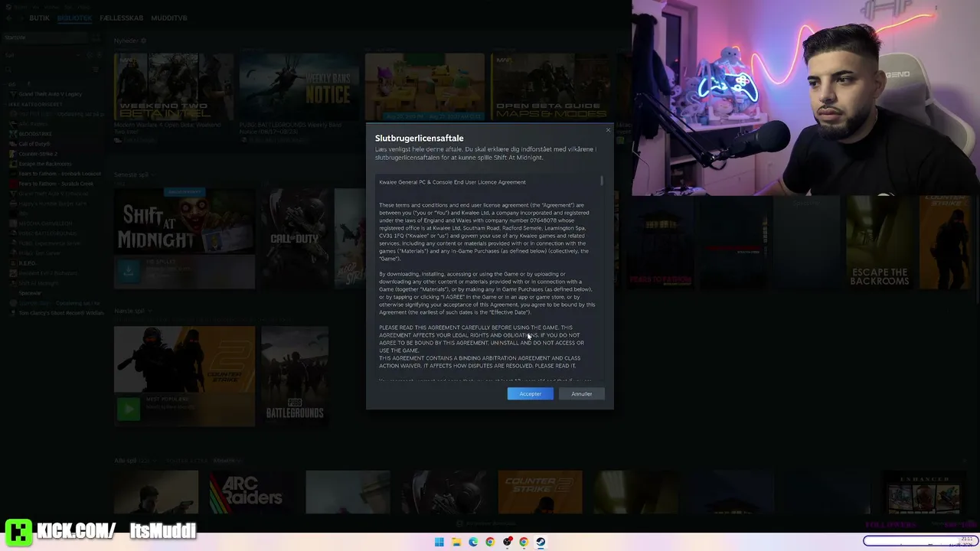Select Grand Theft Auto V Legacy in sidebar
The image size is (980, 551).
coord(50,94)
